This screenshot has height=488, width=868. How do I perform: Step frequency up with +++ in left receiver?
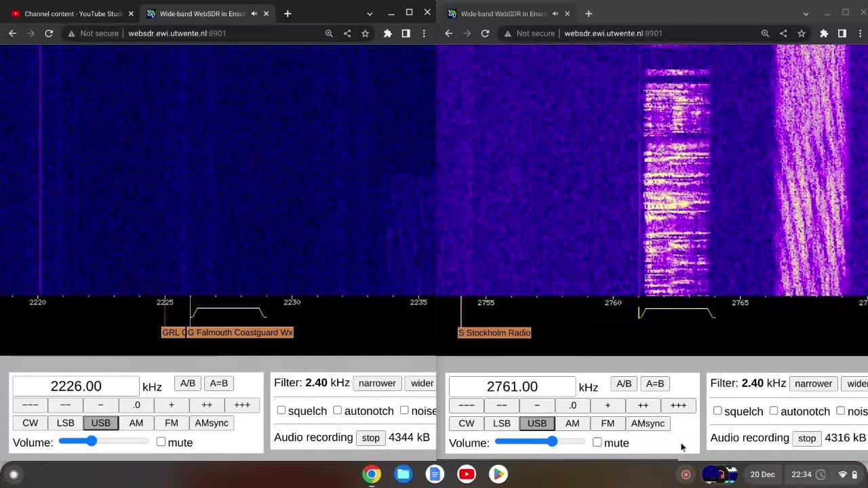242,405
